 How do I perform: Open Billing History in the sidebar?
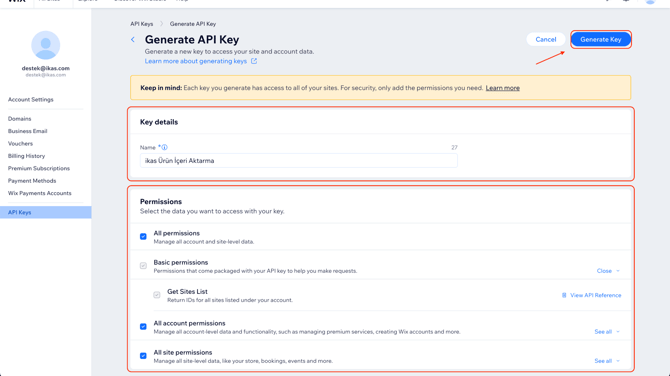coord(26,156)
